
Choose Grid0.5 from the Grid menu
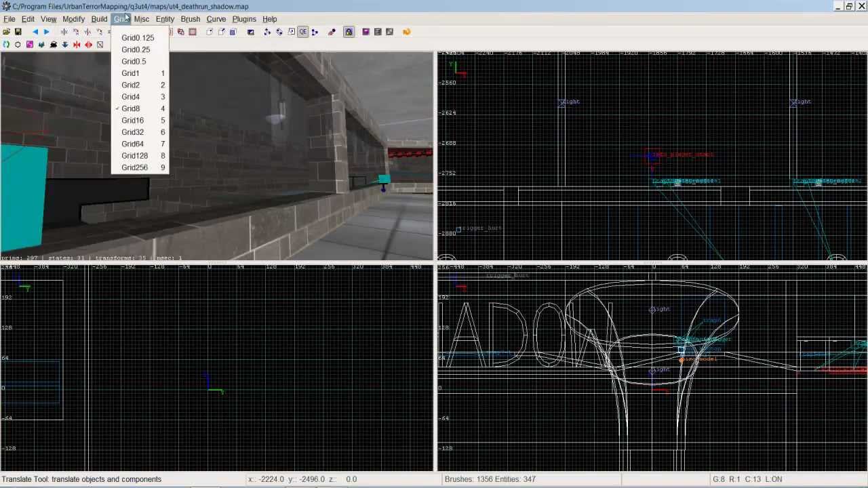point(140,61)
